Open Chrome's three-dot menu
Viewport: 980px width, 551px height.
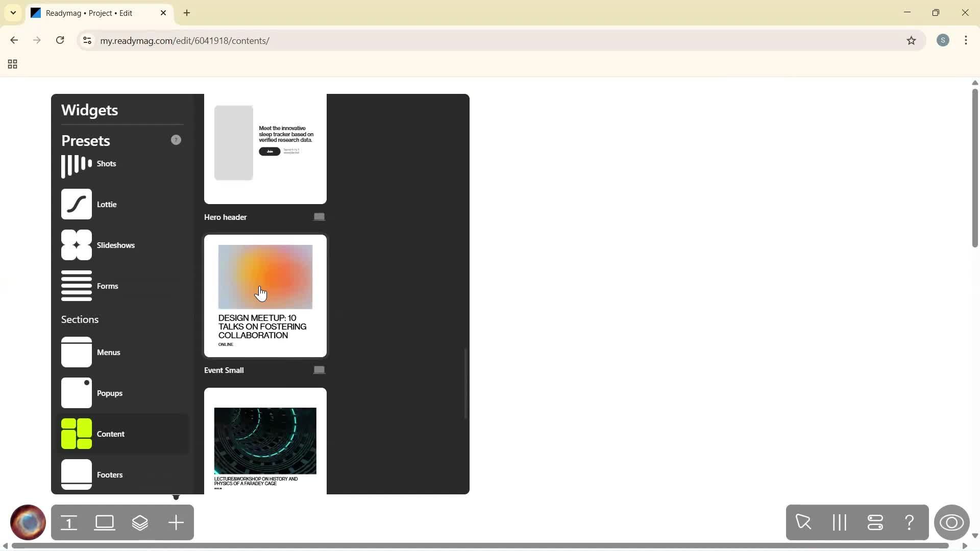[x=966, y=40]
